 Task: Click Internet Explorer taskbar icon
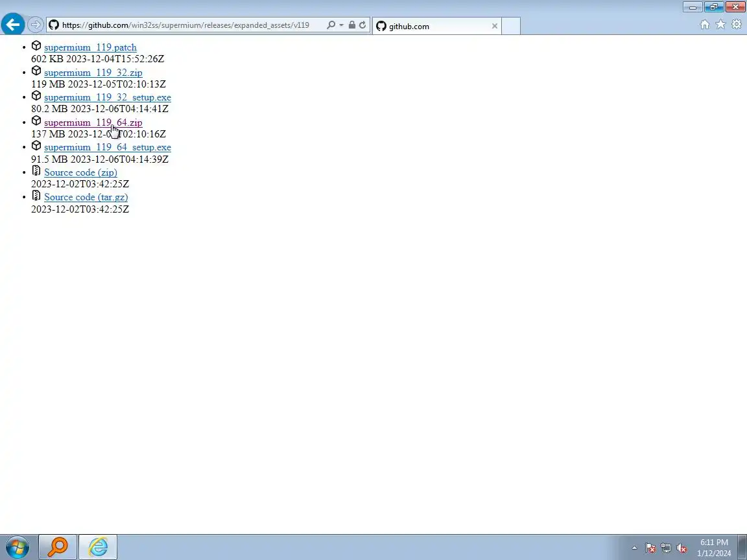98,547
